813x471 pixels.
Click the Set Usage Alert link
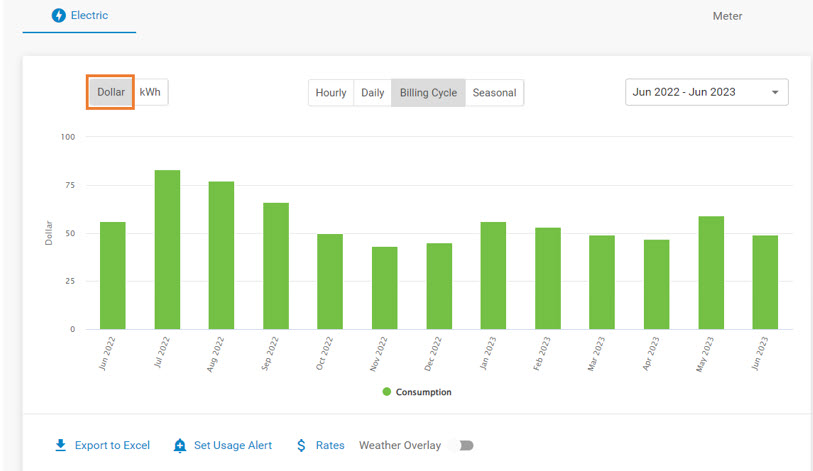(x=232, y=445)
